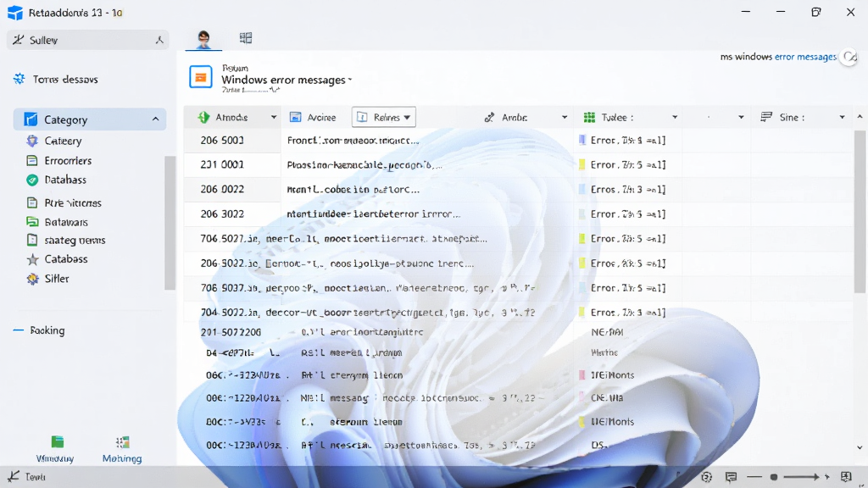
Task: Click the search icon beside ms windows error messages
Action: pos(849,57)
